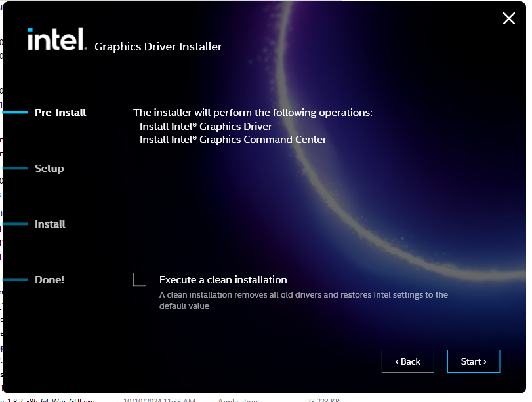Click the 'Install Intel Graphics Command Center' line
The image size is (532, 402).
click(x=233, y=140)
